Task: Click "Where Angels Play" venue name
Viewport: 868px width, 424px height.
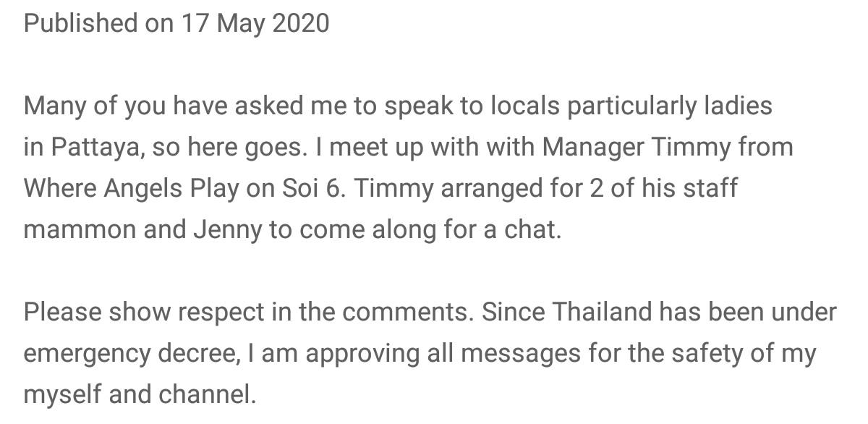Action: pos(131,188)
